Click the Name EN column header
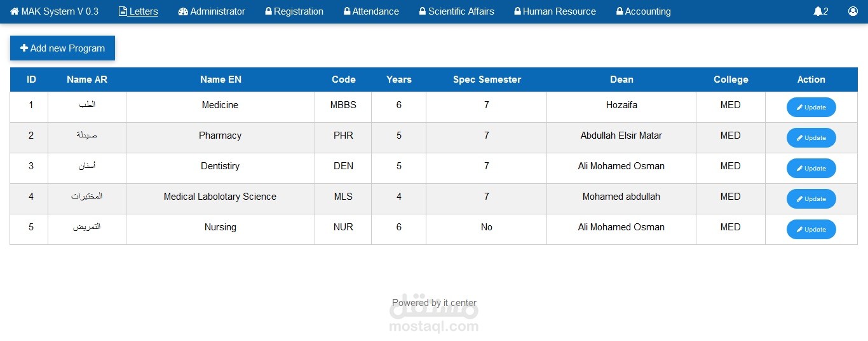Screen dimensions: 868x341 pos(220,80)
